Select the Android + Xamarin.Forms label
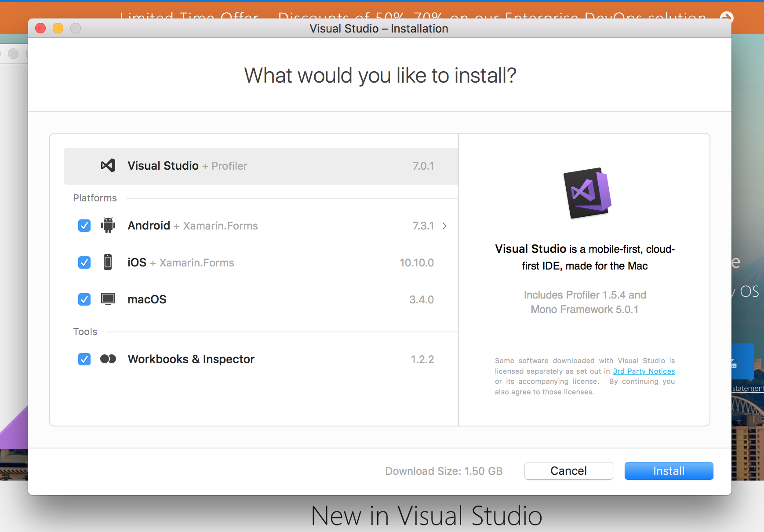 coord(193,226)
